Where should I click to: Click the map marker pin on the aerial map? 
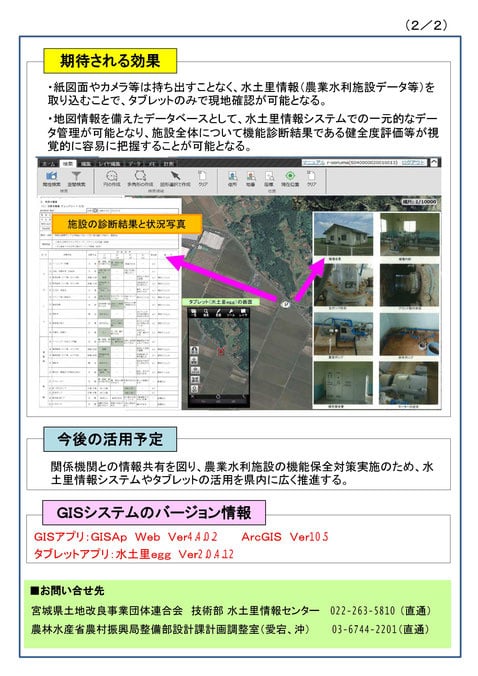click(x=286, y=304)
